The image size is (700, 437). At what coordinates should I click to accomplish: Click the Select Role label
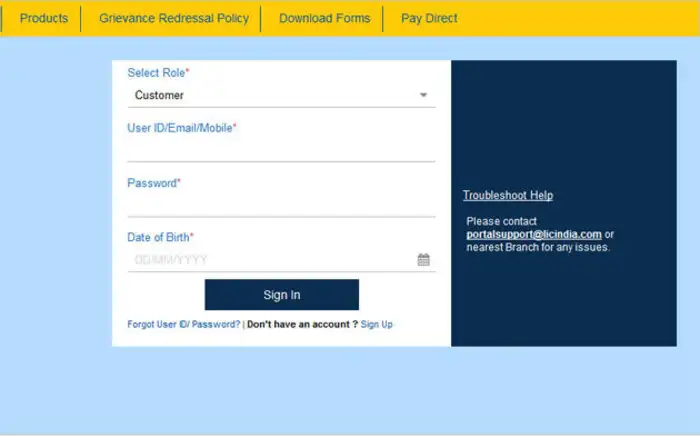(x=157, y=73)
